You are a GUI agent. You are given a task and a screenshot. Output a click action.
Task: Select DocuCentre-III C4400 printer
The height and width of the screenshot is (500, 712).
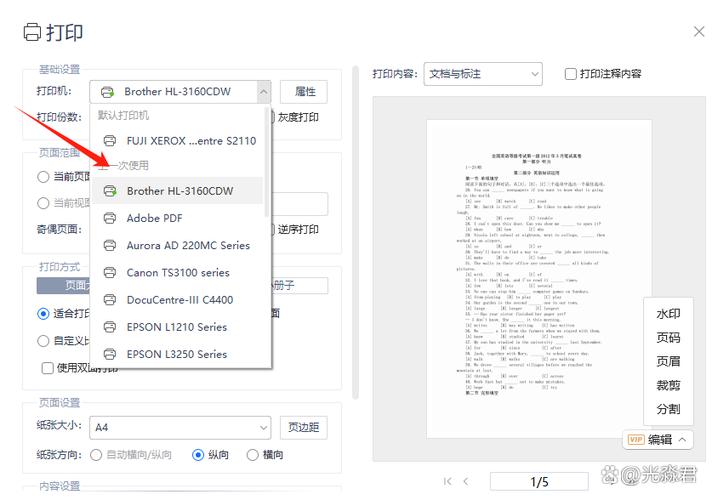click(178, 300)
